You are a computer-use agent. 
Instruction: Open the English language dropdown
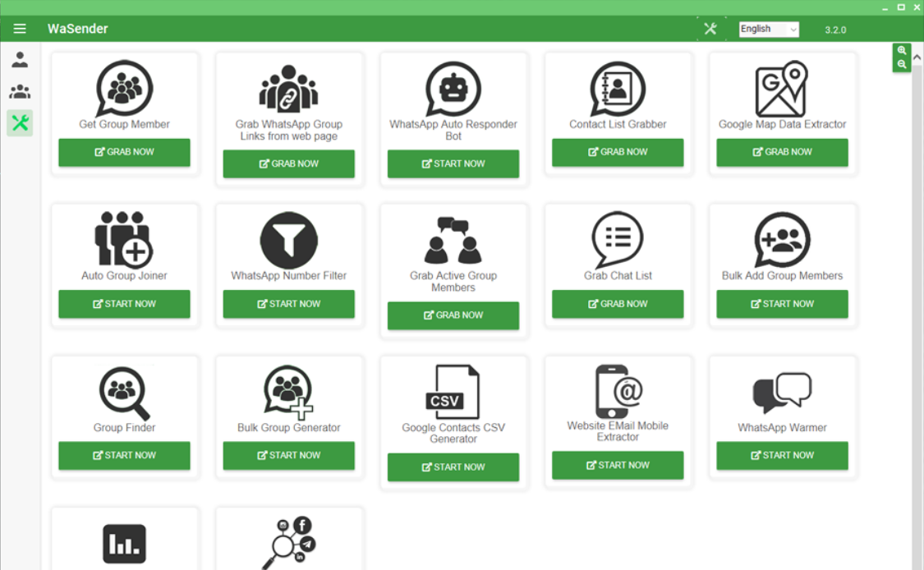[769, 29]
